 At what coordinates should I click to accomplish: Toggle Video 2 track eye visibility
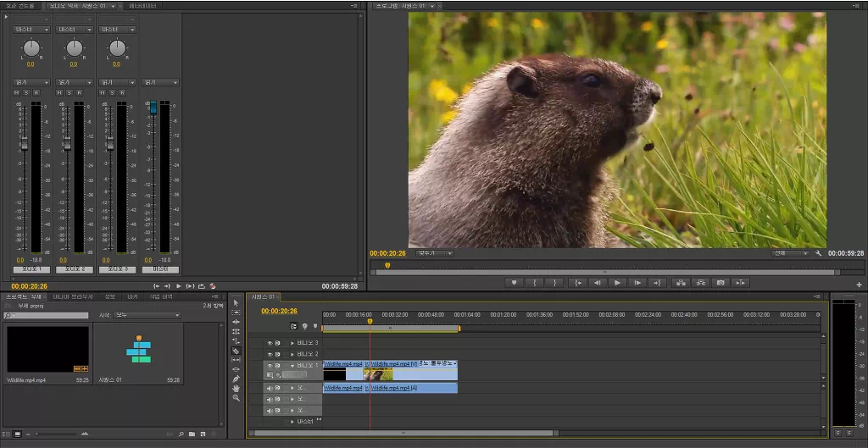tap(270, 354)
